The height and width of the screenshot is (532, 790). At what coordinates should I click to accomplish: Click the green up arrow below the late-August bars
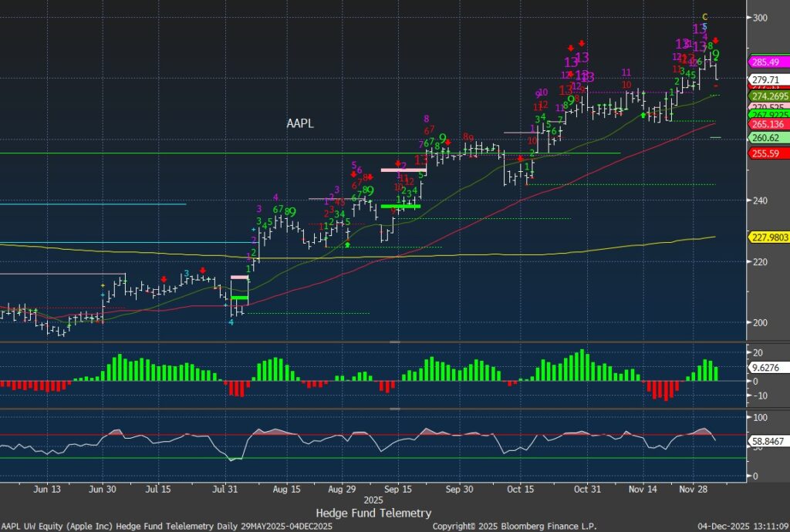tap(347, 244)
